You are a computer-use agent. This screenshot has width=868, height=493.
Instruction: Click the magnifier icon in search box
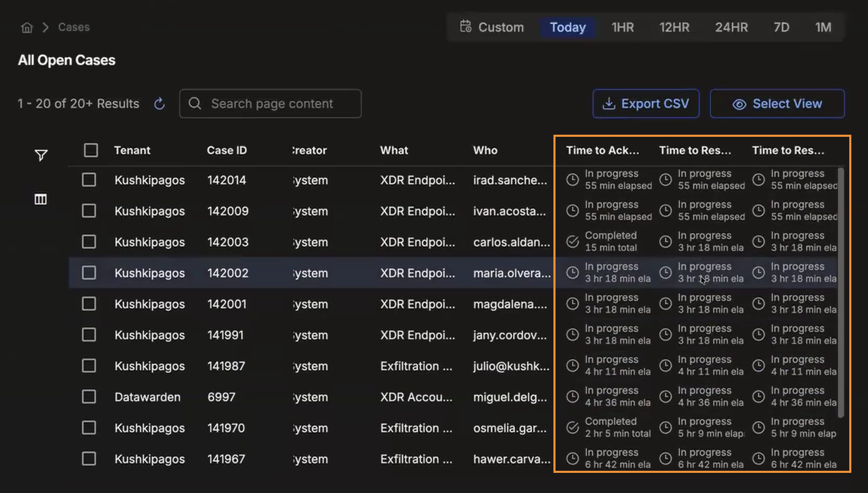click(x=195, y=103)
